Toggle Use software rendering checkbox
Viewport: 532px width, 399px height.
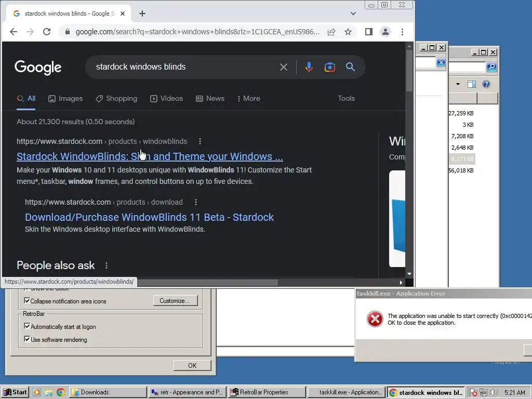click(x=27, y=339)
